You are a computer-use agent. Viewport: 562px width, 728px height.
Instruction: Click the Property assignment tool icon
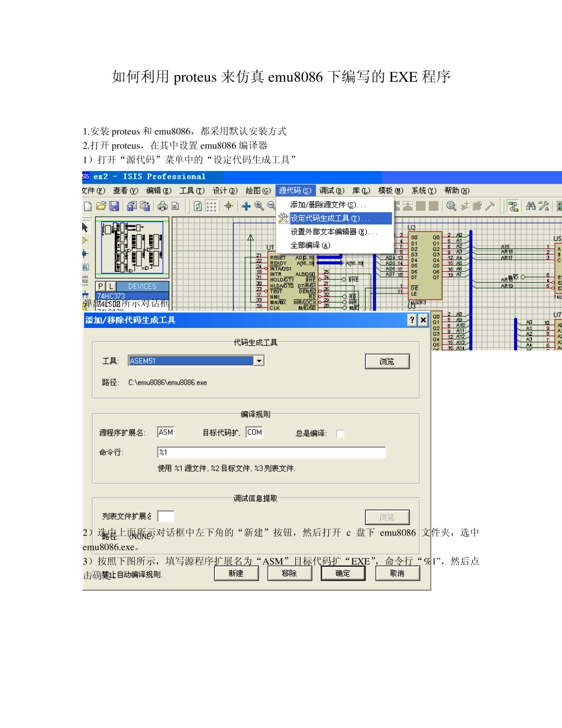click(544, 206)
